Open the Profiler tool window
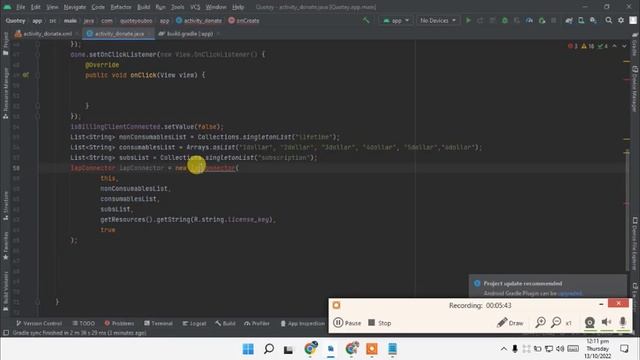This screenshot has width=640, height=360. 257,323
